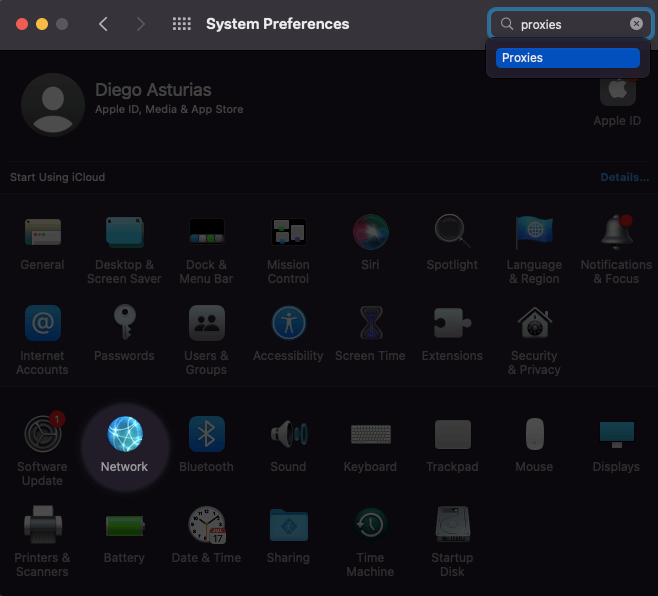Image resolution: width=658 pixels, height=596 pixels.
Task: Click Diego Asturias profile picture
Action: point(53,105)
